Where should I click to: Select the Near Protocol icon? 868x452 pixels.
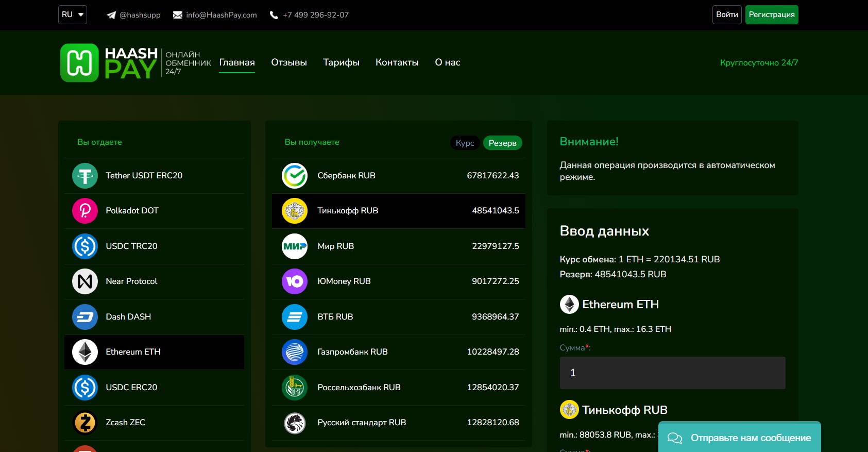pos(85,281)
